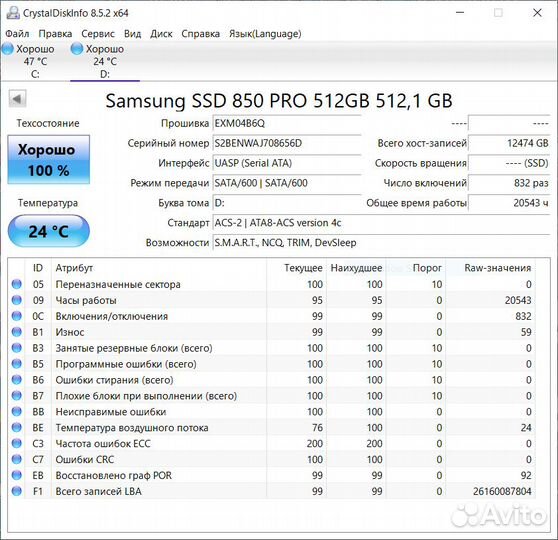Click the empty top-right info field with dashes

[x=509, y=124]
